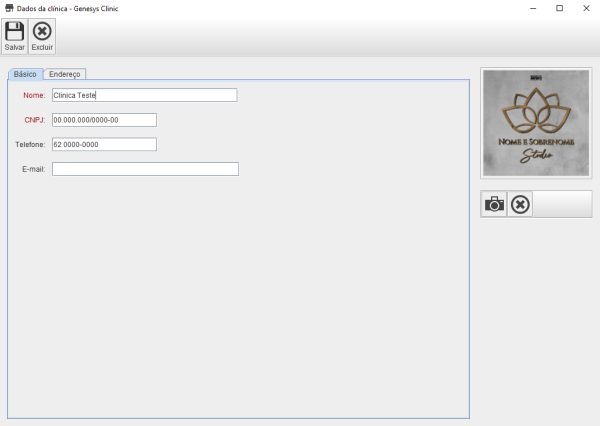Place cursor in the Telefone field
Screen dimensions: 600x426
(104, 144)
